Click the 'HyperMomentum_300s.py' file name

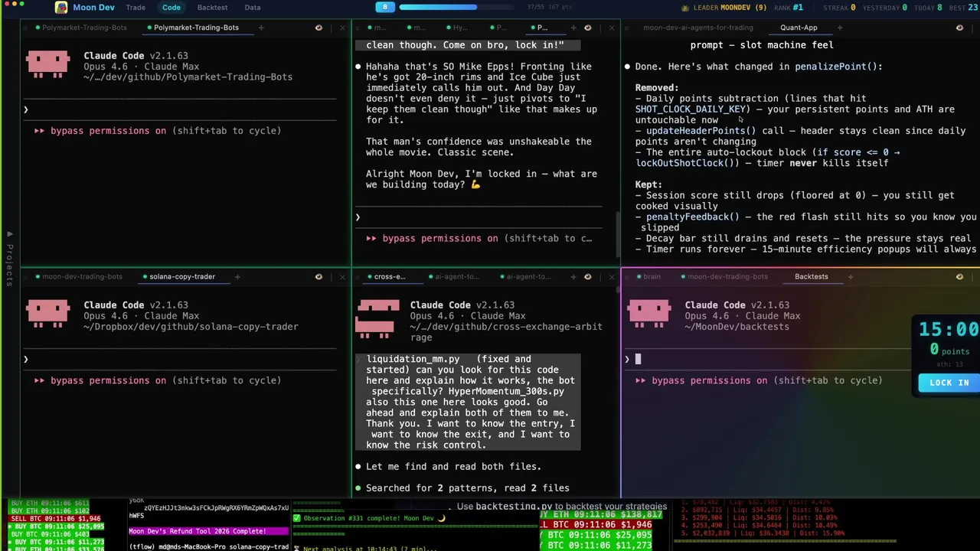coord(506,391)
